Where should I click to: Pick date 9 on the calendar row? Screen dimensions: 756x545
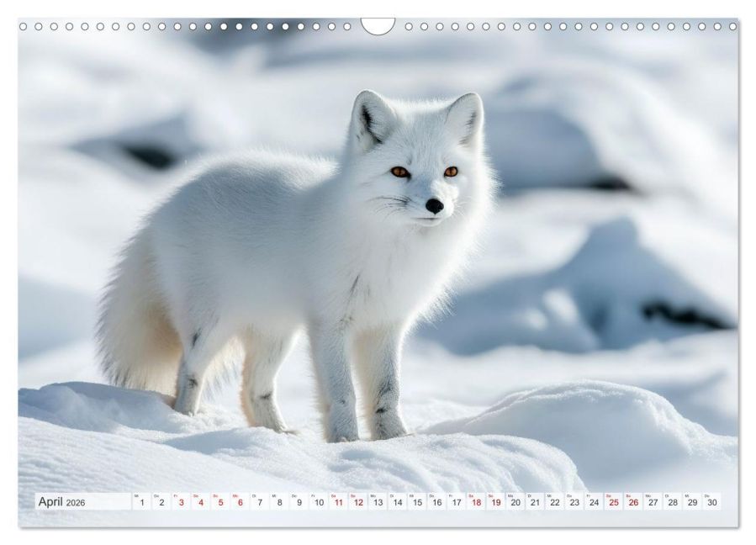(299, 502)
